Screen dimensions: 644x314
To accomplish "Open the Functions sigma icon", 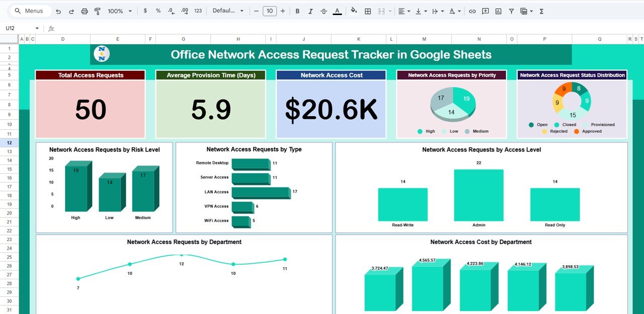I will coord(541,11).
